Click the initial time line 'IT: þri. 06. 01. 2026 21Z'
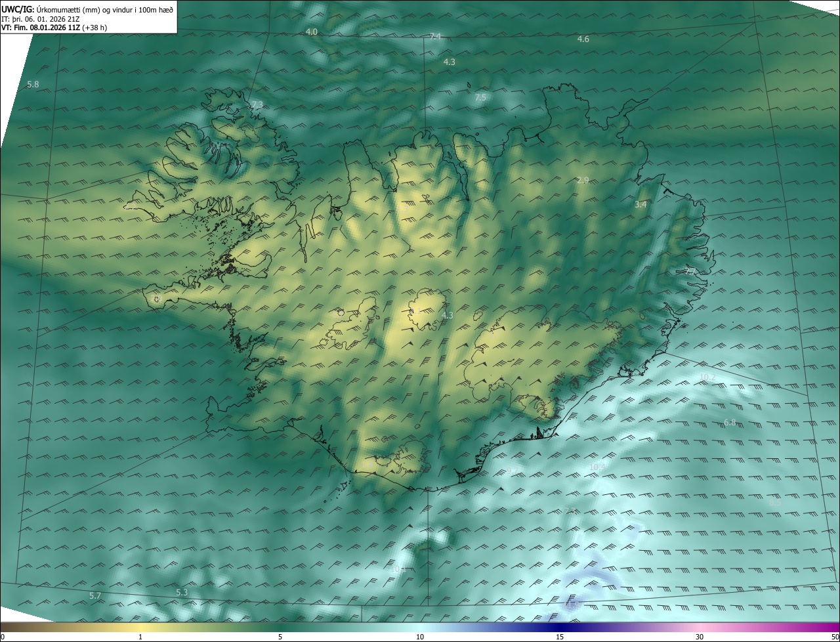The height and width of the screenshot is (642, 840). [x=40, y=19]
